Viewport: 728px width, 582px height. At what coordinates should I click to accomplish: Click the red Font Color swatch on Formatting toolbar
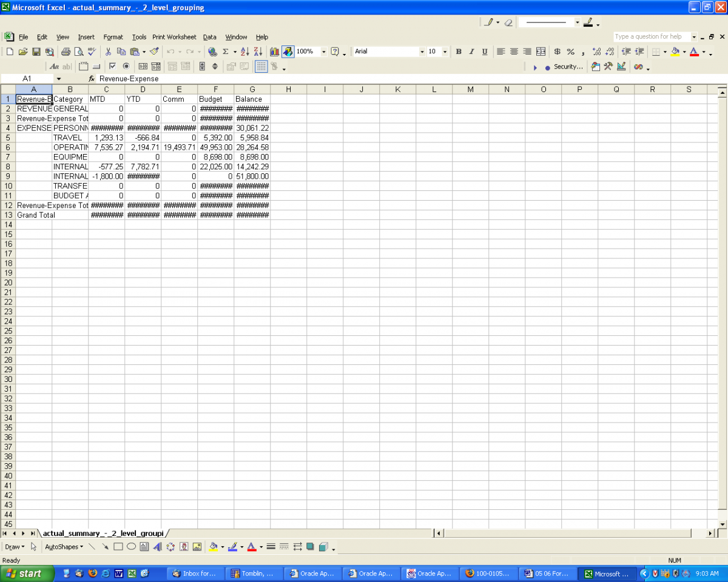point(695,52)
